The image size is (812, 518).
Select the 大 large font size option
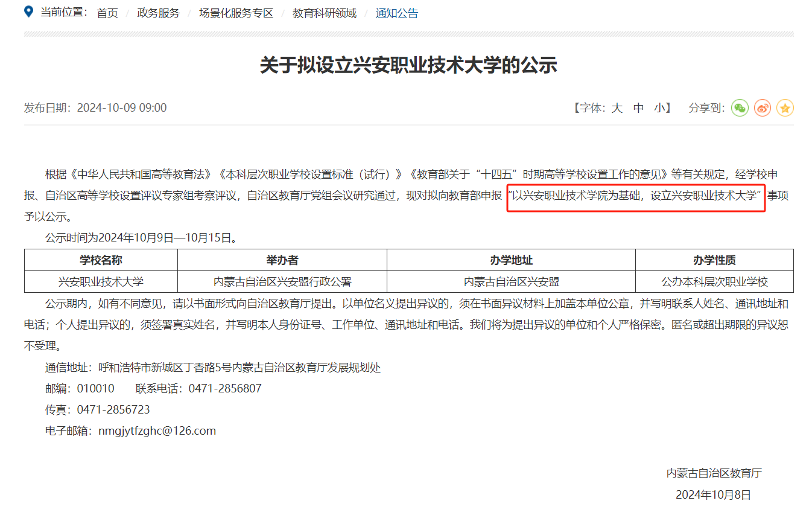coord(617,107)
